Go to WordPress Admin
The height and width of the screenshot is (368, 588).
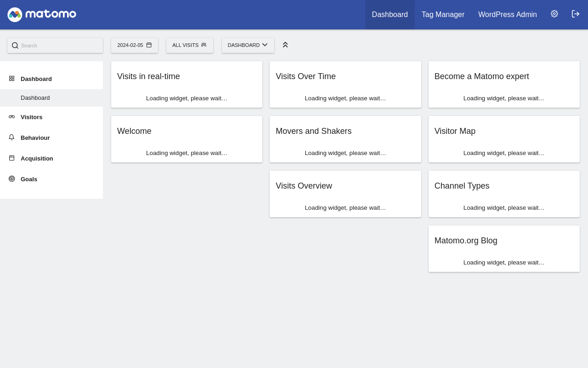click(507, 15)
